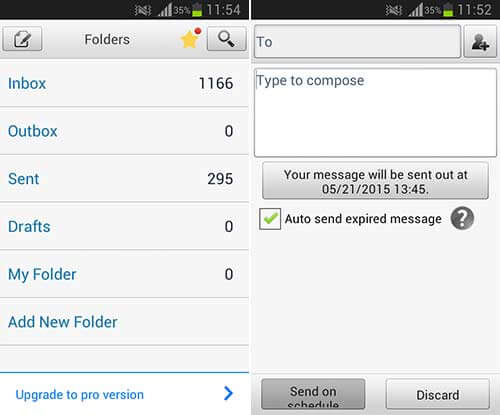This screenshot has height=415, width=500.
Task: Add a recipient via contact icon
Action: [x=480, y=42]
